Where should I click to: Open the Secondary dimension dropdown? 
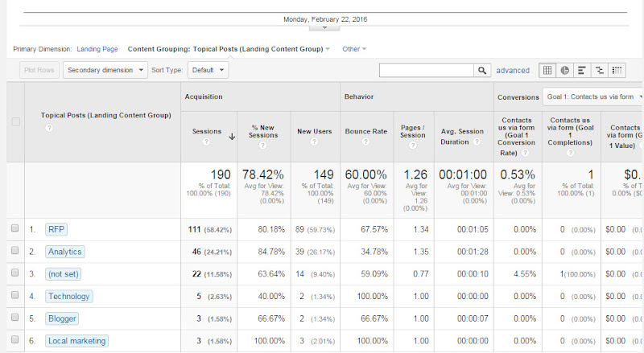(105, 70)
